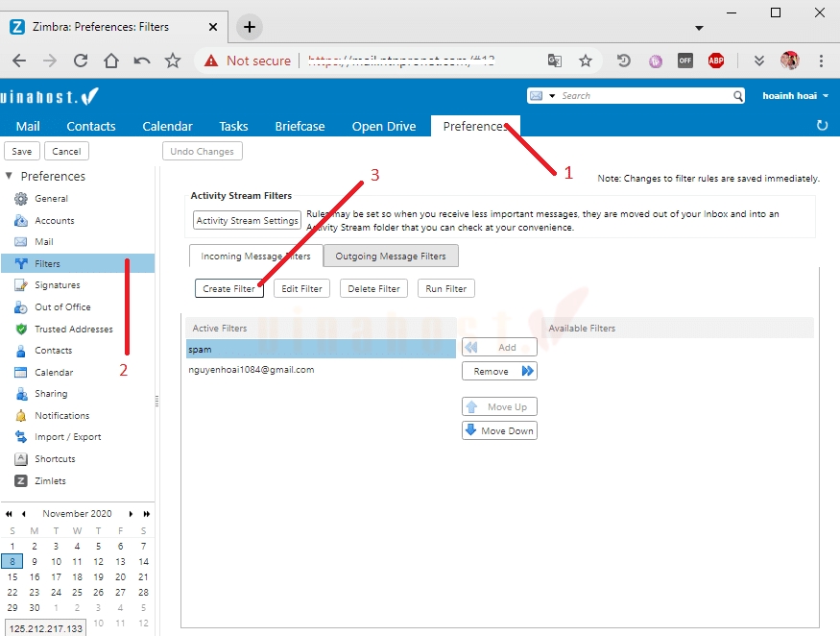This screenshot has width=840, height=636.
Task: Open Trusted Addresses shield icon
Action: pos(21,329)
